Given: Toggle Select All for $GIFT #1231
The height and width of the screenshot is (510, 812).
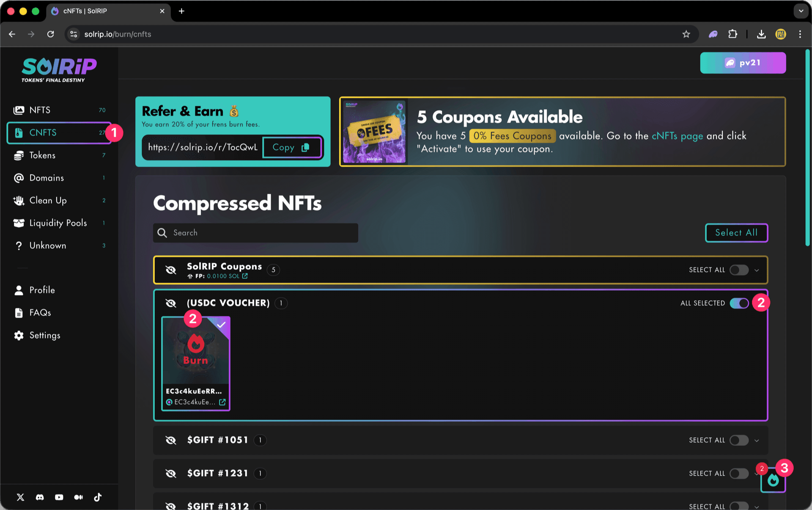Looking at the screenshot, I should pos(739,473).
